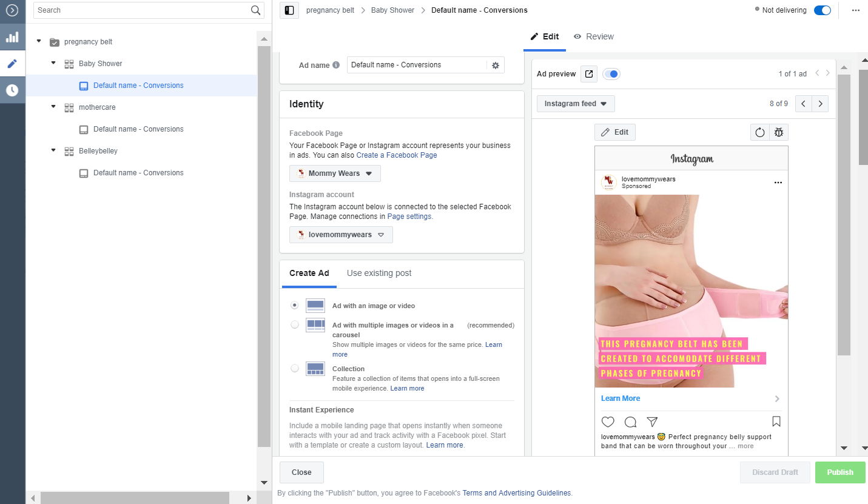The height and width of the screenshot is (504, 868).
Task: Open the charts view icon
Action: click(x=12, y=37)
